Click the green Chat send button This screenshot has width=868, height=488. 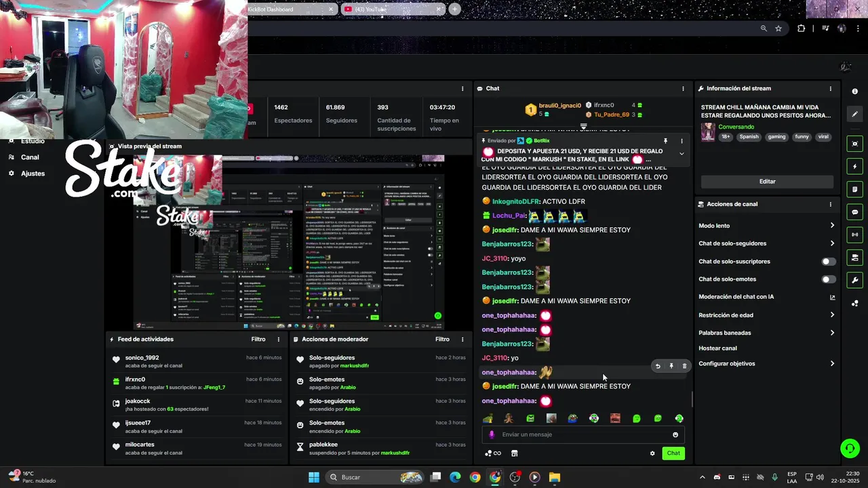673,453
